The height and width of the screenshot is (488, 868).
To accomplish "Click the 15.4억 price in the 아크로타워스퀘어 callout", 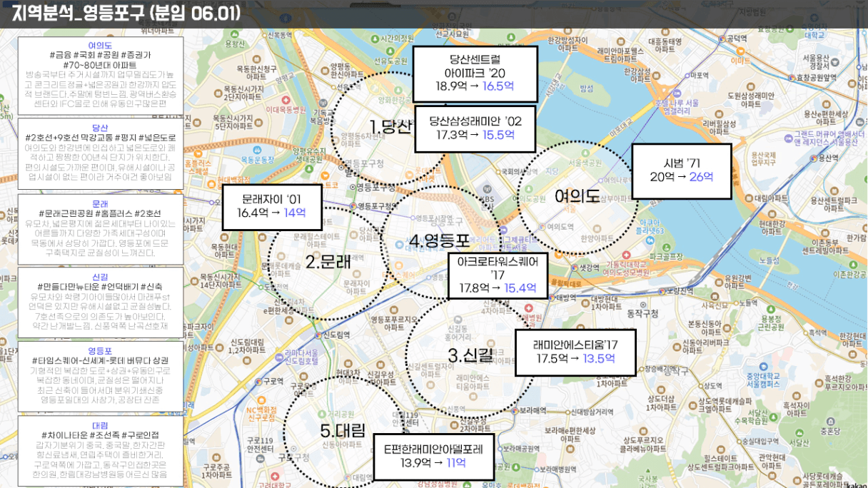I will [x=520, y=288].
